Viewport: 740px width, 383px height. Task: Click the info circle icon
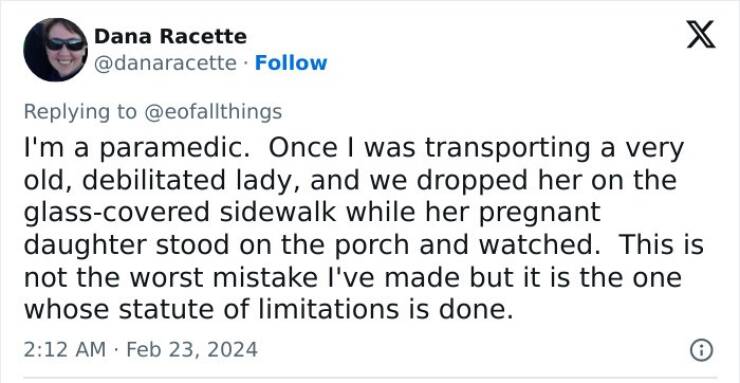point(701,350)
